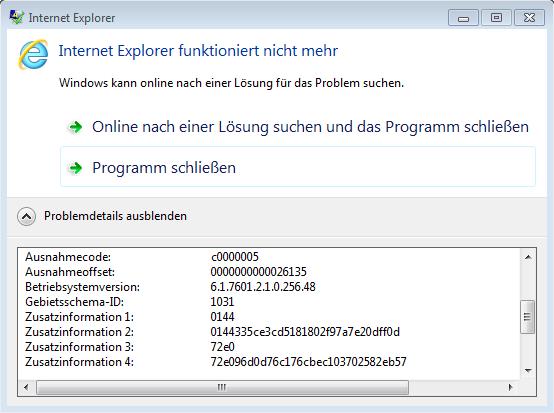Select value 72e0
The image size is (554, 413).
pos(223,347)
